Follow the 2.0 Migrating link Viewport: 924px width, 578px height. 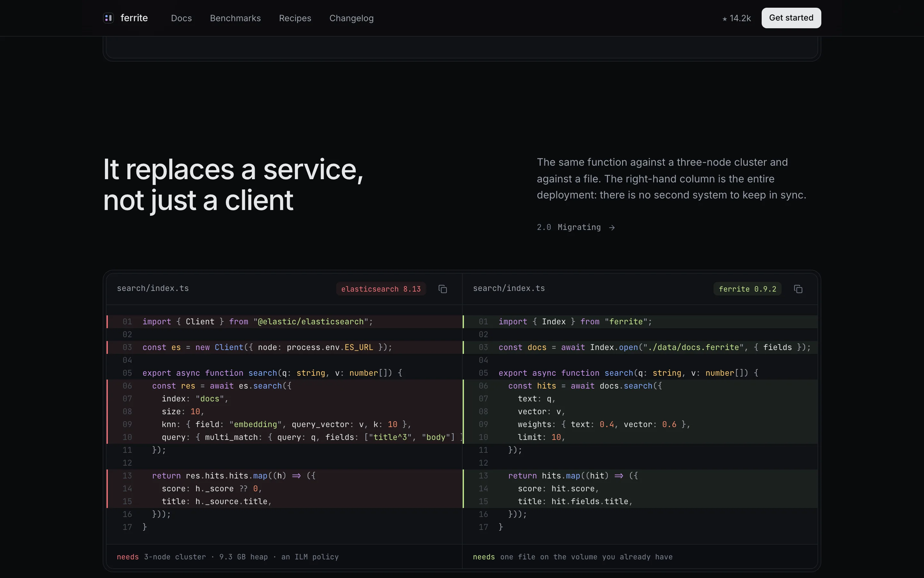[576, 227]
